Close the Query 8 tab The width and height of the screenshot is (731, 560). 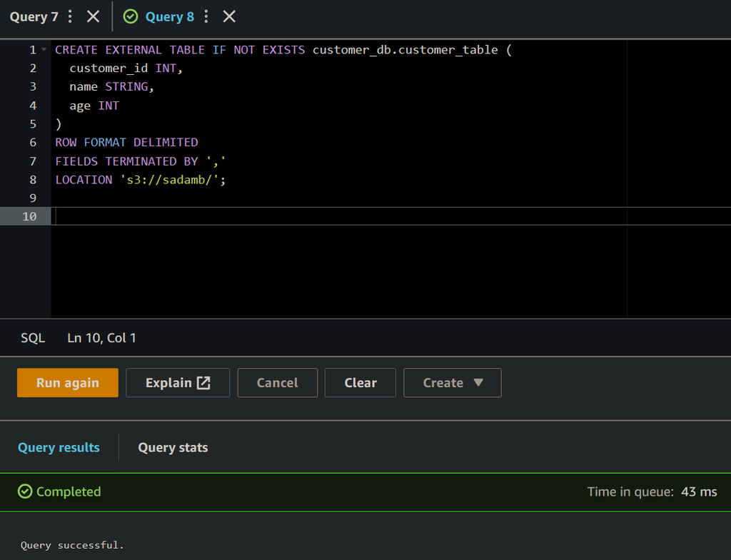[x=228, y=16]
